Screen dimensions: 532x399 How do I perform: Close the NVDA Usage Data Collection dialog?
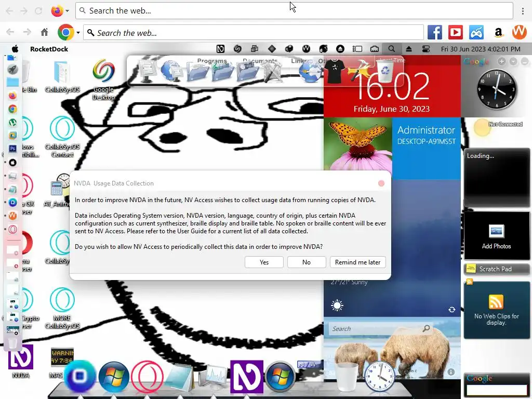[x=381, y=183]
